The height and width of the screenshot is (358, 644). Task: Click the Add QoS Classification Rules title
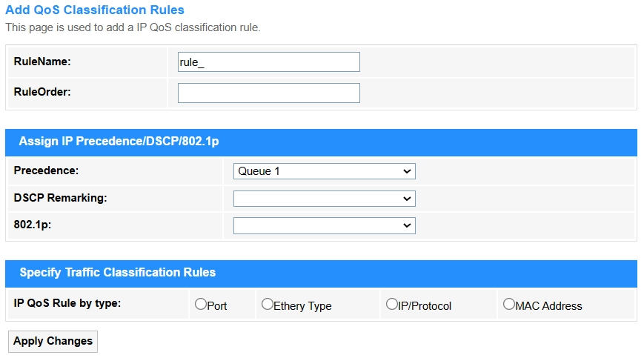[x=94, y=10]
